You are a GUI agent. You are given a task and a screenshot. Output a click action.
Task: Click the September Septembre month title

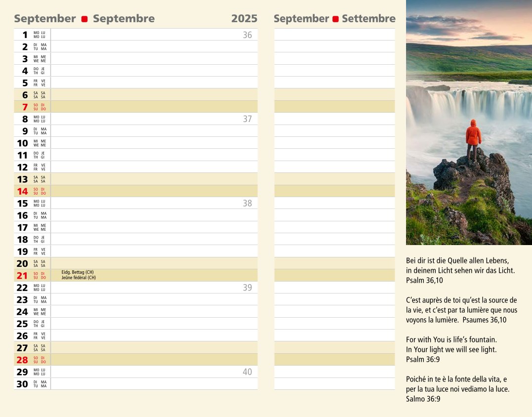[x=84, y=19]
